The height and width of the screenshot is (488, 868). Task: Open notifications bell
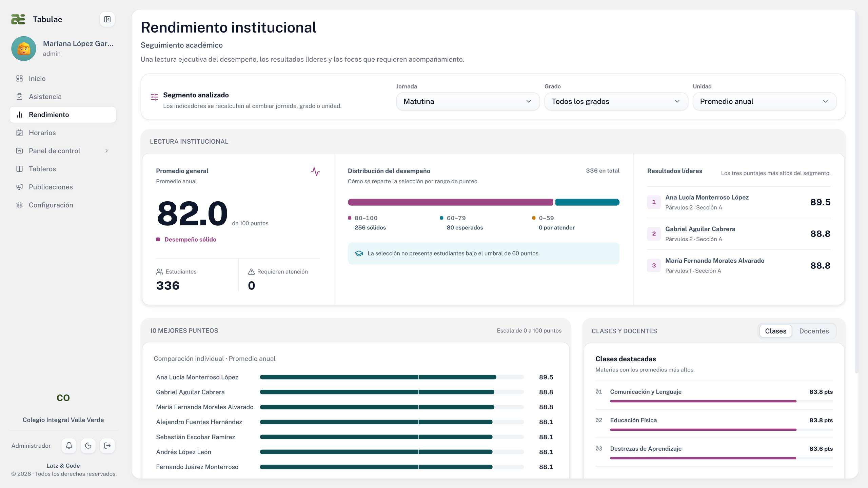pos(69,446)
